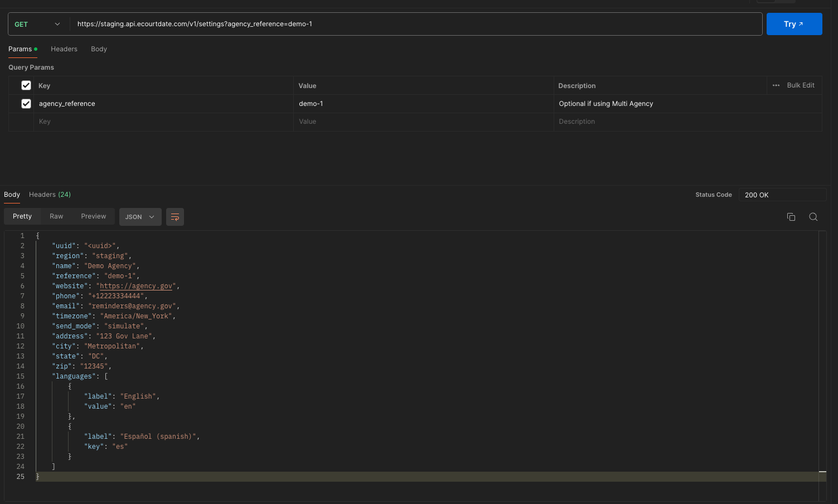The image size is (838, 504).
Task: Click the Query Params heading
Action: [x=31, y=67]
